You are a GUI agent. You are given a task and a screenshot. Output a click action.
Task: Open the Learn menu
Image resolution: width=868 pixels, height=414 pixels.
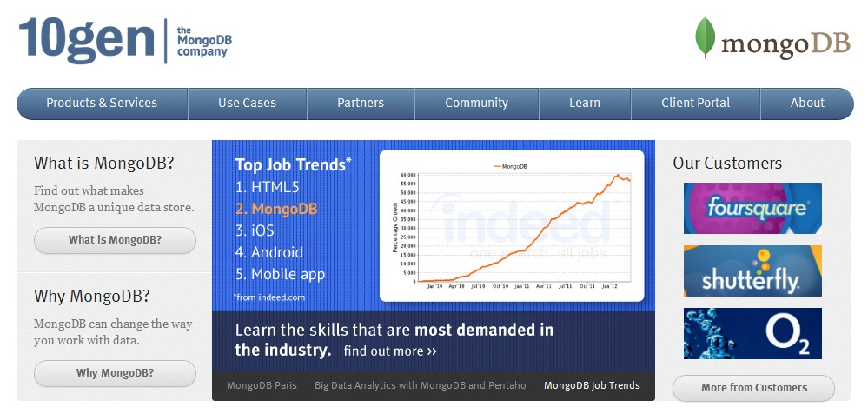click(x=585, y=103)
